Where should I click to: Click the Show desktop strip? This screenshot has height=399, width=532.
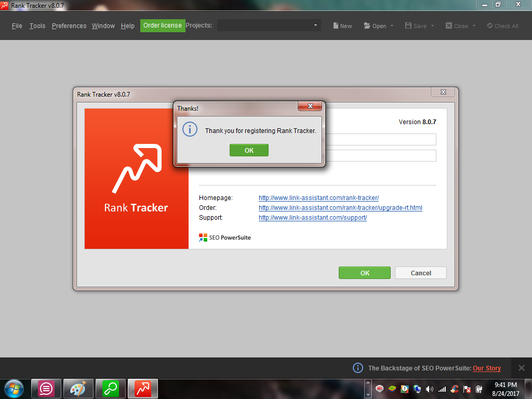[528, 389]
